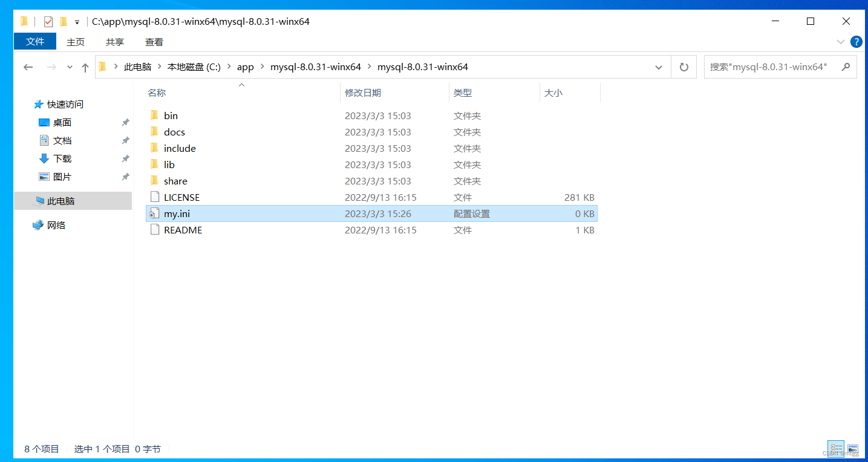The height and width of the screenshot is (462, 868).
Task: Open address bar history dropdown
Action: [x=659, y=67]
